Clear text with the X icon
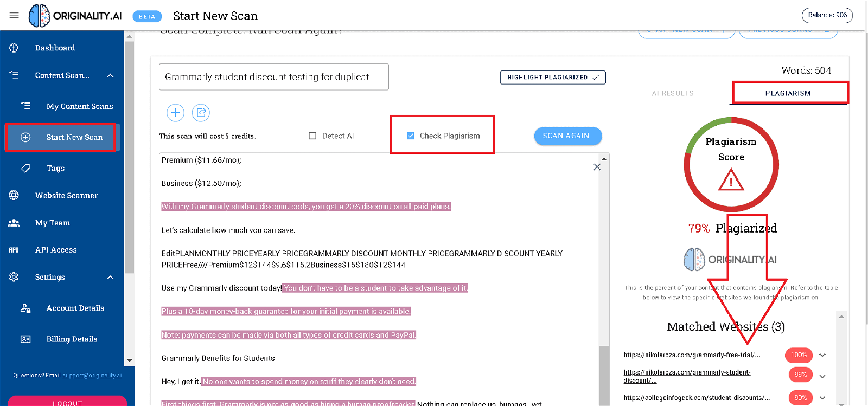This screenshot has height=406, width=868. coord(597,167)
